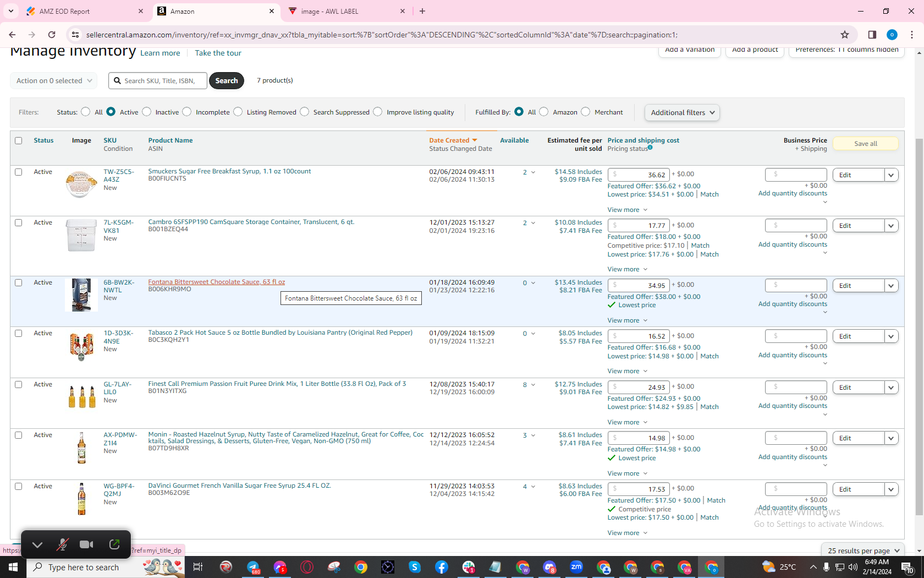Open the Chrome profile avatar
This screenshot has width=924, height=578.
click(x=892, y=35)
